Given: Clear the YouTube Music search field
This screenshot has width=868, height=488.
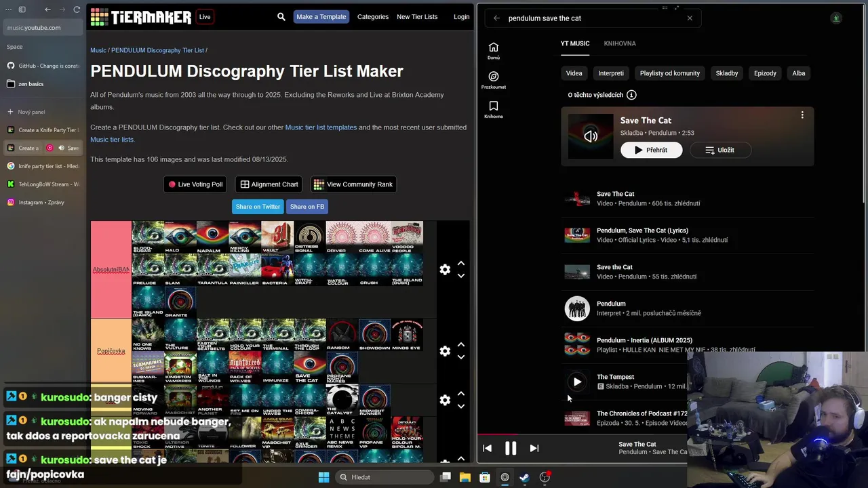Looking at the screenshot, I should tap(690, 18).
